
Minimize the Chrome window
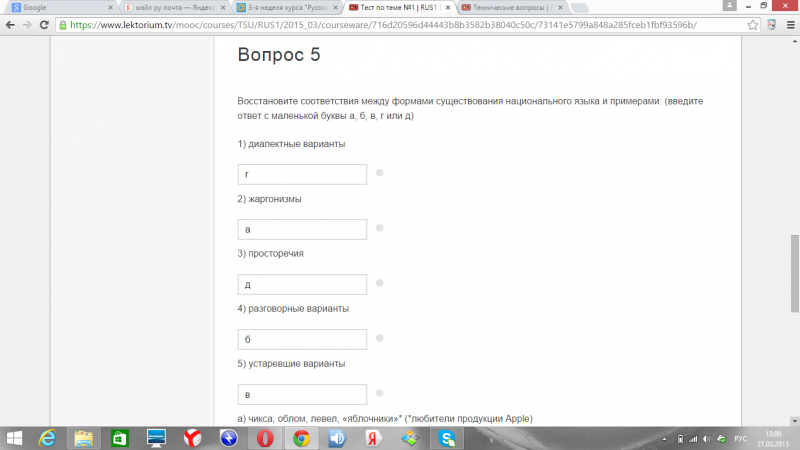[748, 6]
